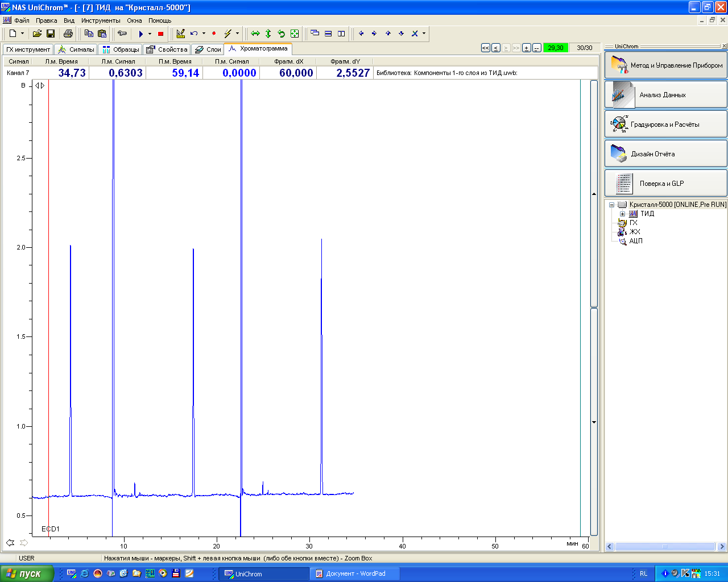Screen dimensions: 728x582
Task: Paste using the clipboard toolbar icon
Action: 102,34
